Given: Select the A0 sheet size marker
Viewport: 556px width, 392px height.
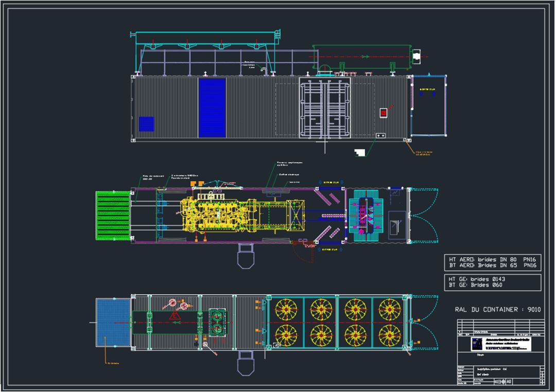Looking at the screenshot, I should coord(509,381).
